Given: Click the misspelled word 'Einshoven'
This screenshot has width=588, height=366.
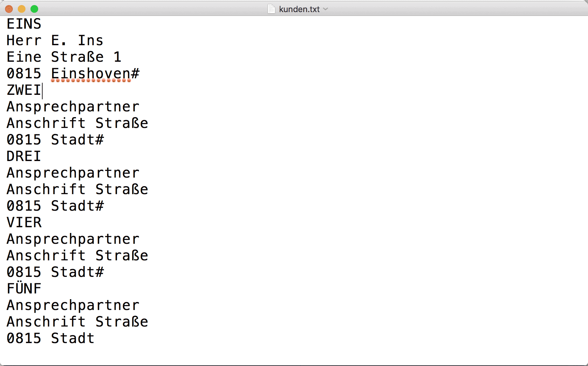Looking at the screenshot, I should pyautogui.click(x=91, y=74).
